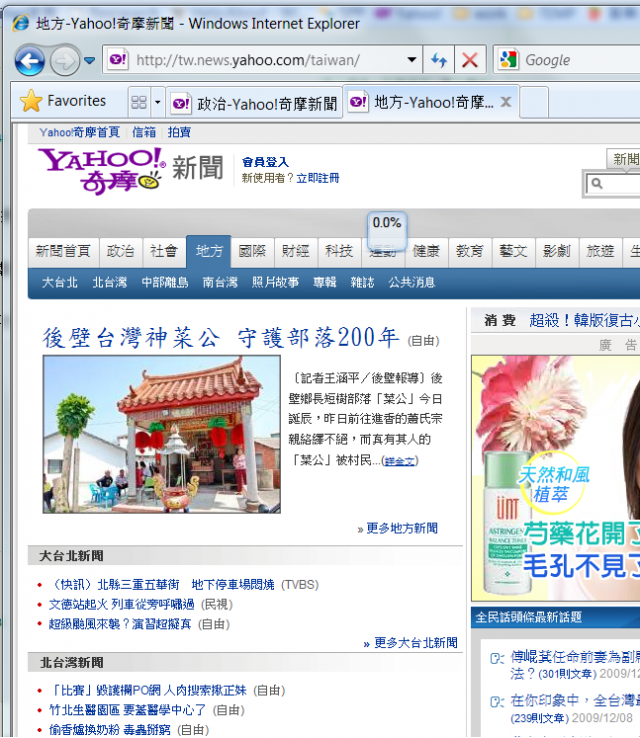This screenshot has width=640, height=738.
Task: Click the 立即註冊 register link
Action: coord(318,178)
